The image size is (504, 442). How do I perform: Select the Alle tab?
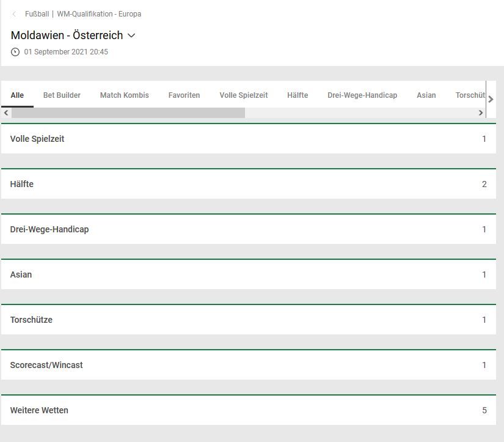17,95
